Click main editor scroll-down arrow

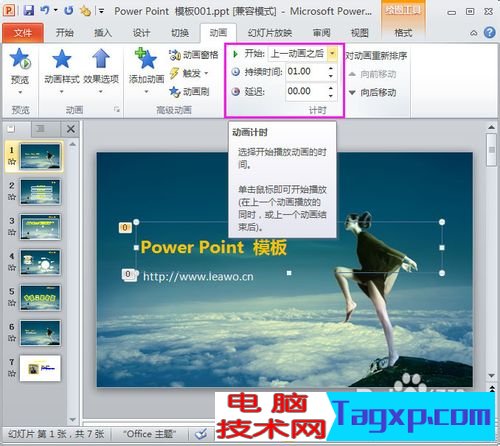pyautogui.click(x=491, y=376)
